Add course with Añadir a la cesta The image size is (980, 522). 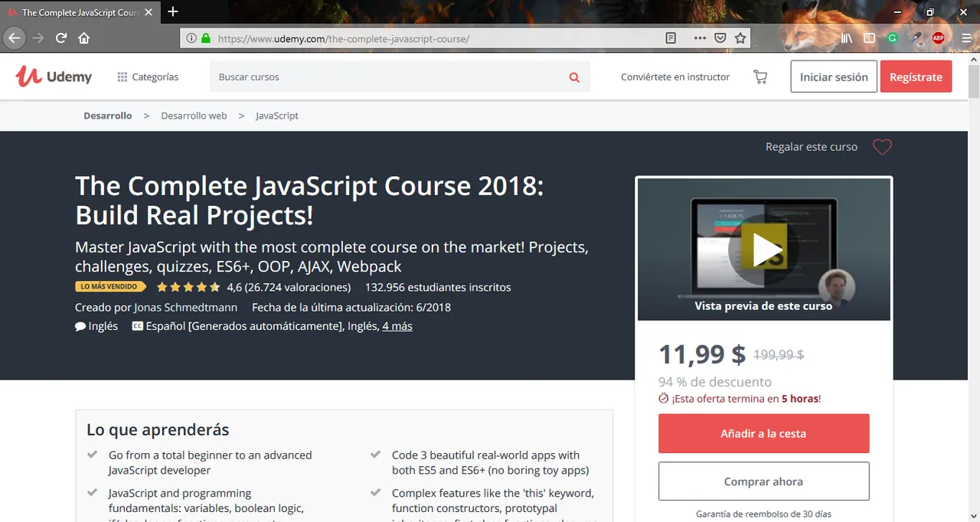tap(763, 433)
